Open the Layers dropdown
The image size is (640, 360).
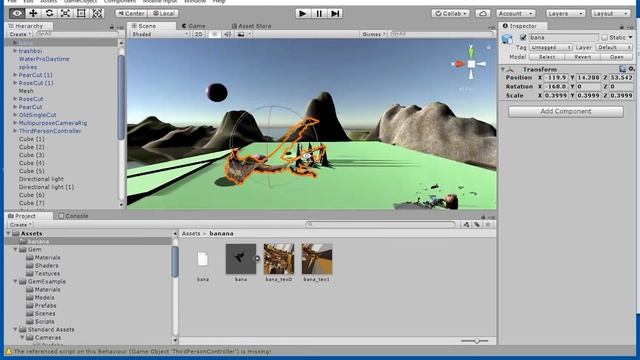coord(565,13)
